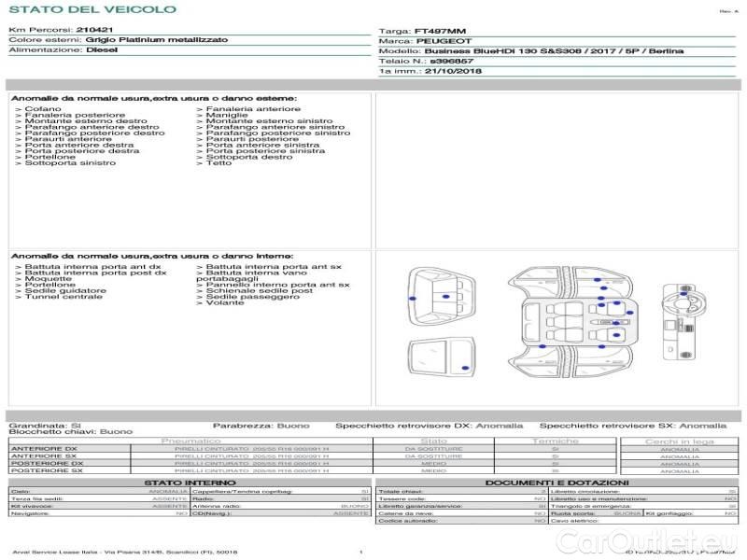The height and width of the screenshot is (560, 747).
Task: Click blue marker on trunk diagram left edge
Action: [x=412, y=296]
